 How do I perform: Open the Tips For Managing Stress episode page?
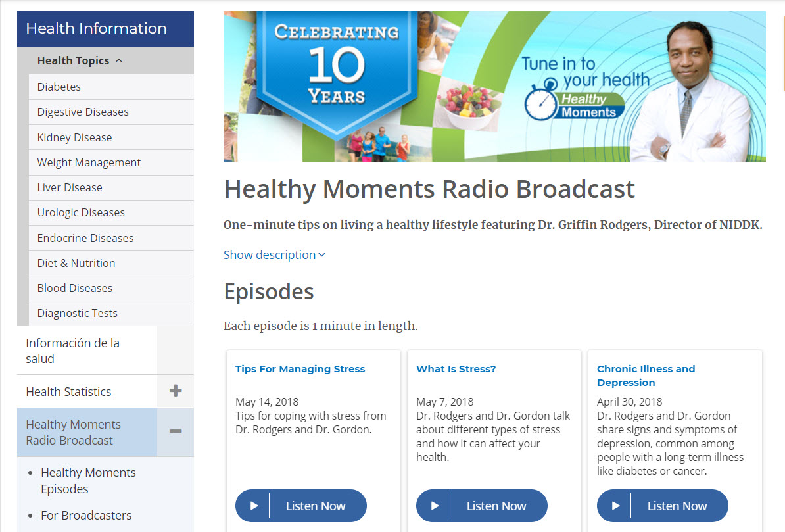click(300, 369)
